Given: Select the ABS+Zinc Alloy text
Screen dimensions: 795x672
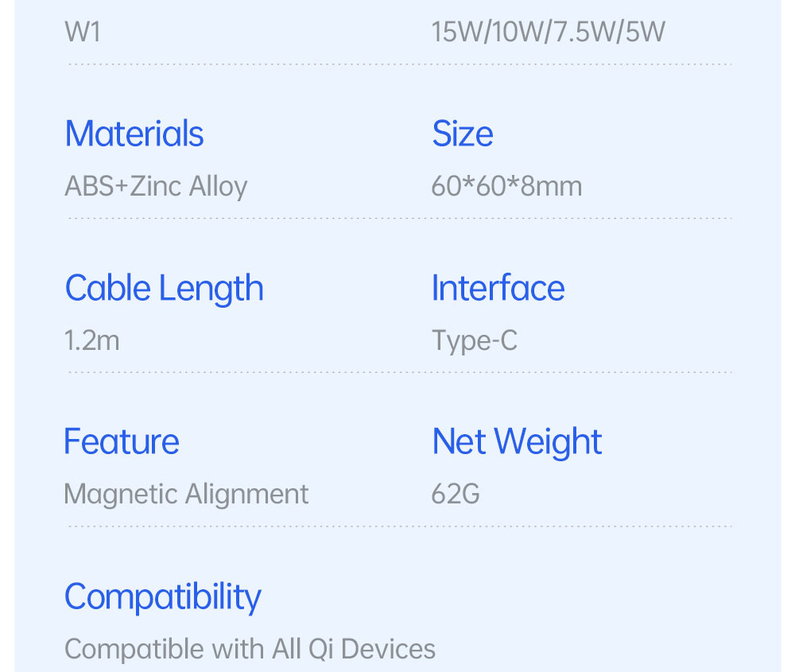Looking at the screenshot, I should [x=156, y=186].
